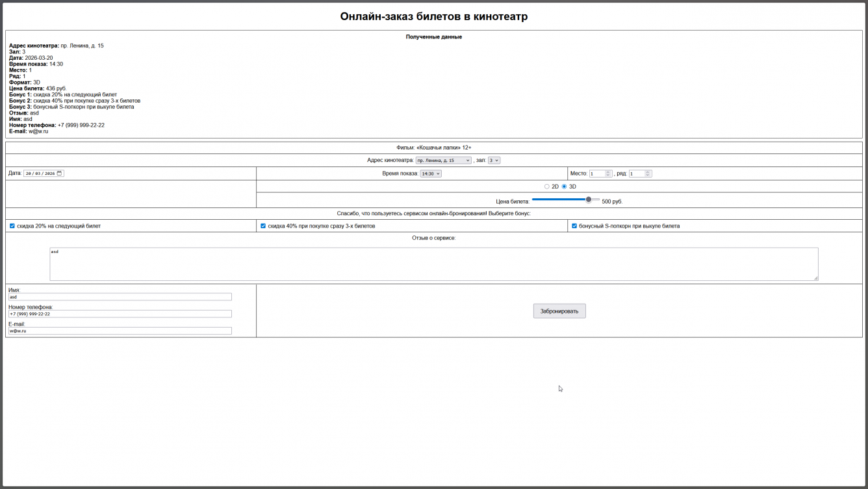Image resolution: width=868 pixels, height=489 pixels.
Task: Select the 3D format radio button
Action: click(564, 187)
